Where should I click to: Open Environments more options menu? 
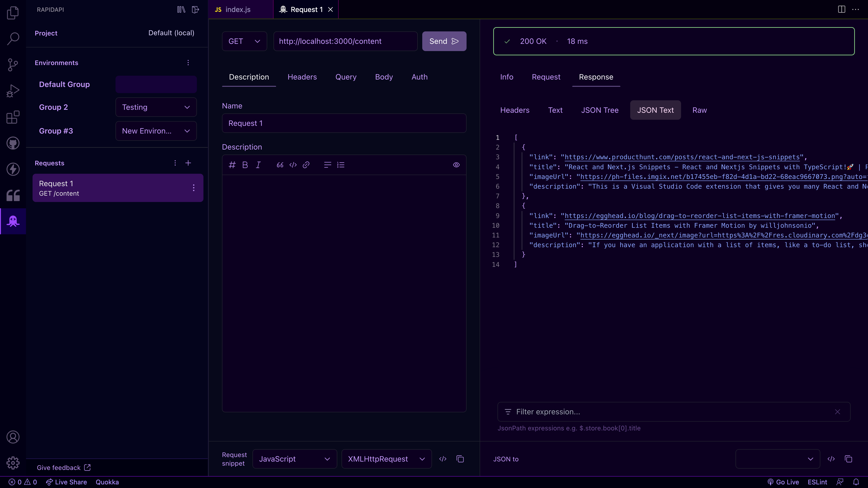coord(188,63)
